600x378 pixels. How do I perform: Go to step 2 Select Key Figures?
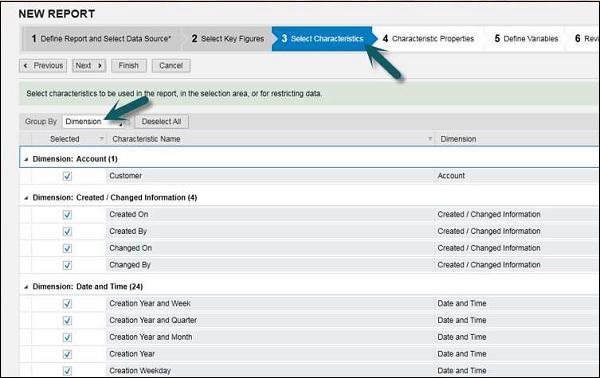228,39
